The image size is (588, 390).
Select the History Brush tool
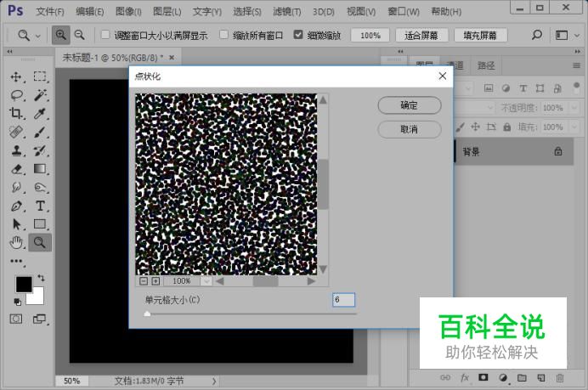click(40, 150)
